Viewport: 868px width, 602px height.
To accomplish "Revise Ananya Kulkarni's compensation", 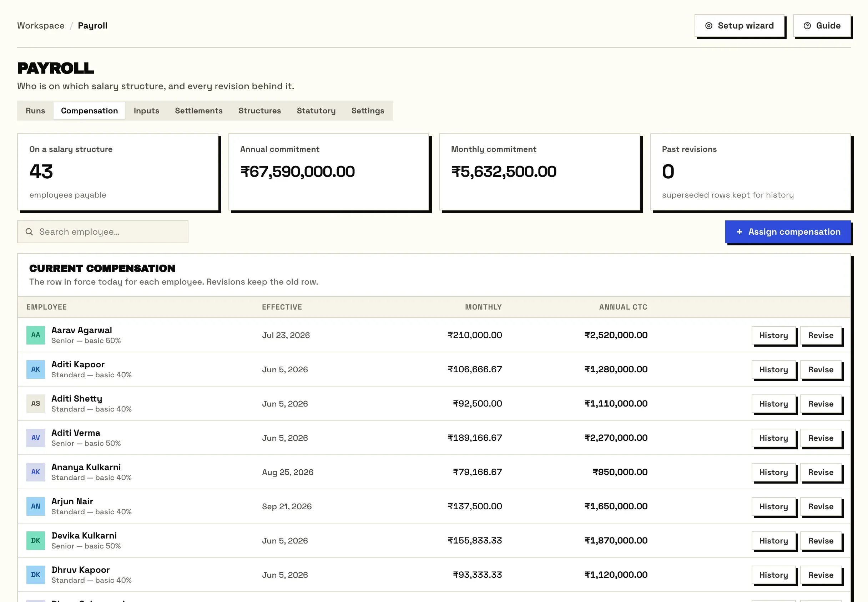I will pyautogui.click(x=821, y=472).
